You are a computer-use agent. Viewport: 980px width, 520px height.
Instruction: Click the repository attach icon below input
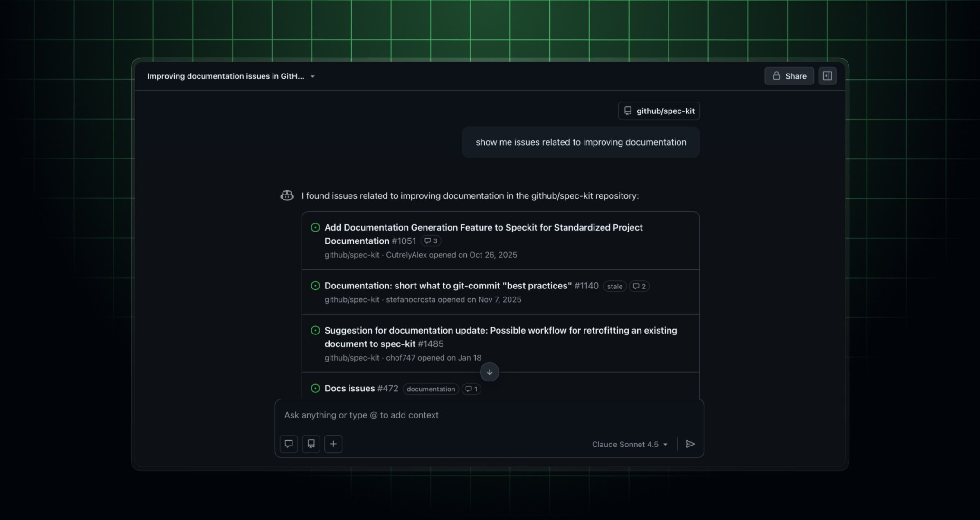311,444
